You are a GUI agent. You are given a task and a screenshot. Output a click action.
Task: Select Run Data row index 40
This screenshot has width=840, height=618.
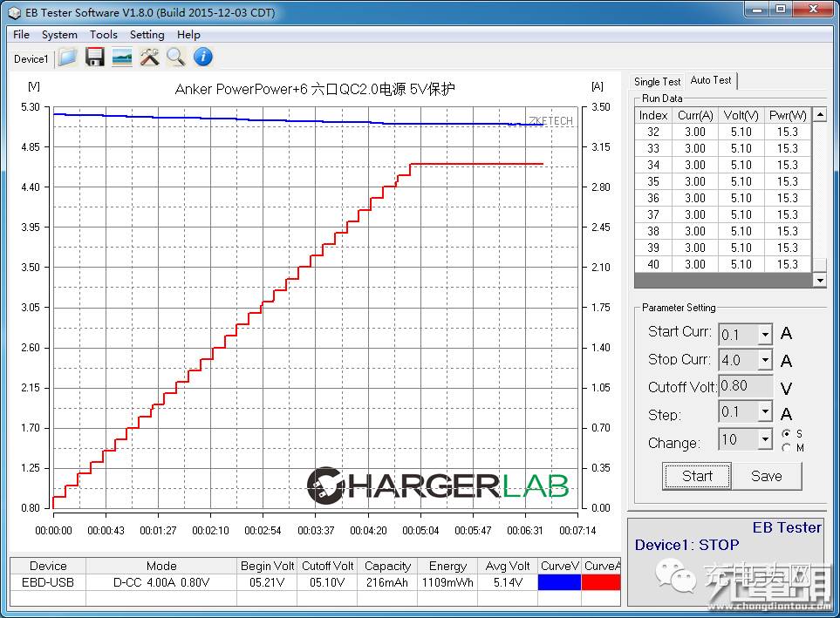723,264
